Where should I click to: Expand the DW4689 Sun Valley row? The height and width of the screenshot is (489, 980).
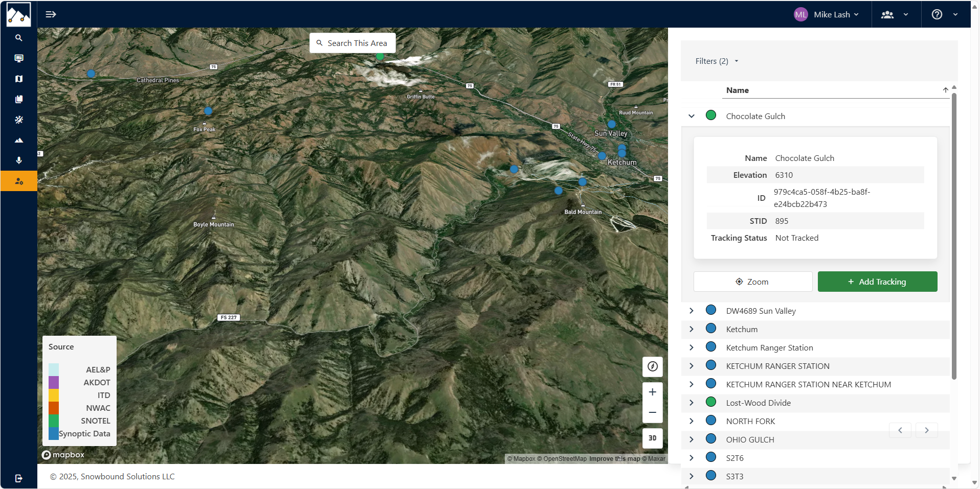(x=692, y=311)
